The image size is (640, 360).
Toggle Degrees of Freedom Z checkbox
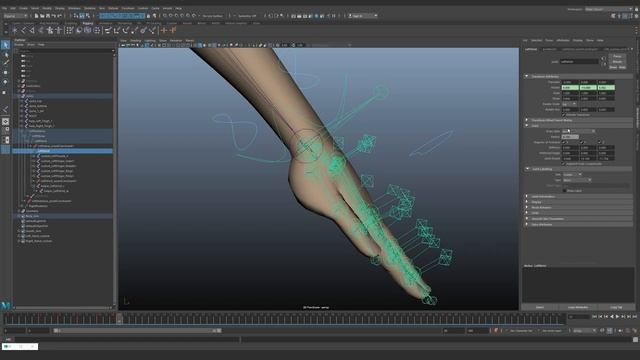[600, 142]
